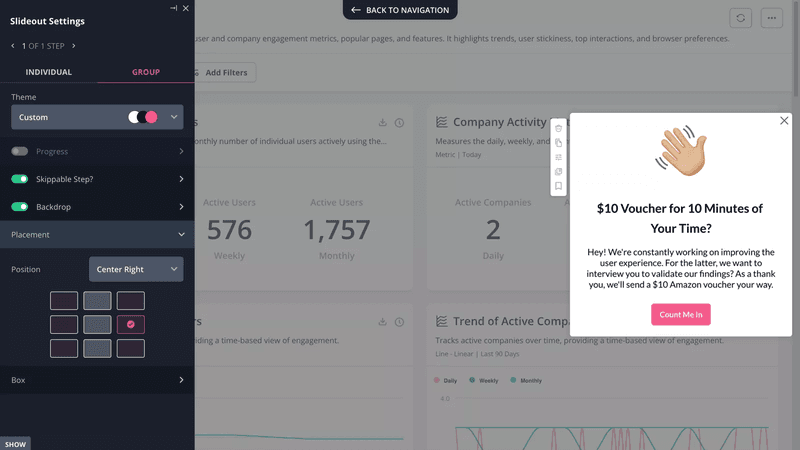The image size is (800, 450).
Task: Disable the Skippable Step toggle
Action: point(20,179)
